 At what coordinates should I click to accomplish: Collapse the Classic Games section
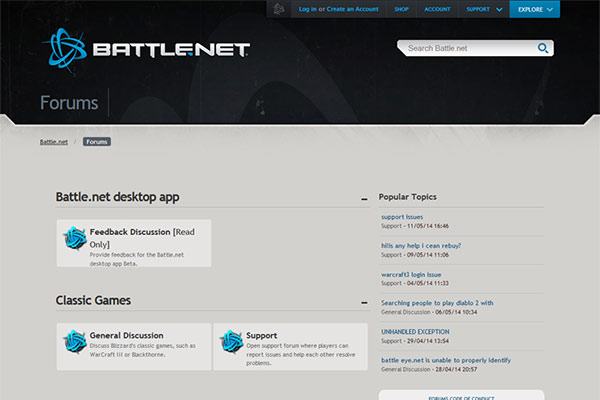tap(365, 301)
